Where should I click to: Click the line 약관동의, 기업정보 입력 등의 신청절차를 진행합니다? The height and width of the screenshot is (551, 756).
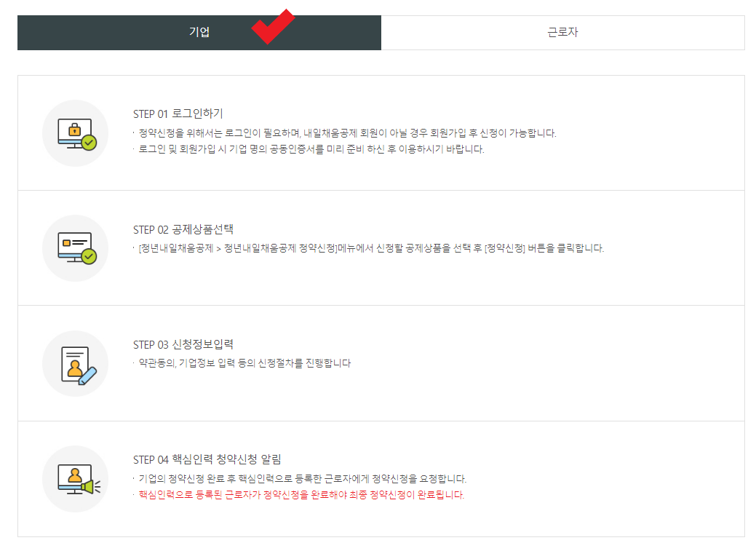pyautogui.click(x=244, y=362)
